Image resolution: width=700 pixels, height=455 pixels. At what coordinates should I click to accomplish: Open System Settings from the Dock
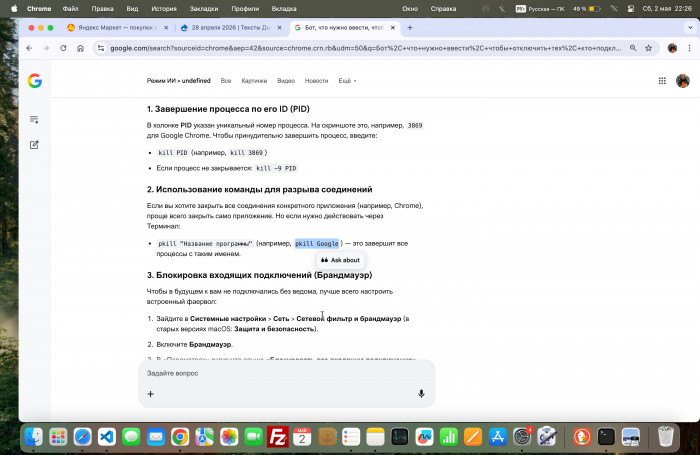521,437
